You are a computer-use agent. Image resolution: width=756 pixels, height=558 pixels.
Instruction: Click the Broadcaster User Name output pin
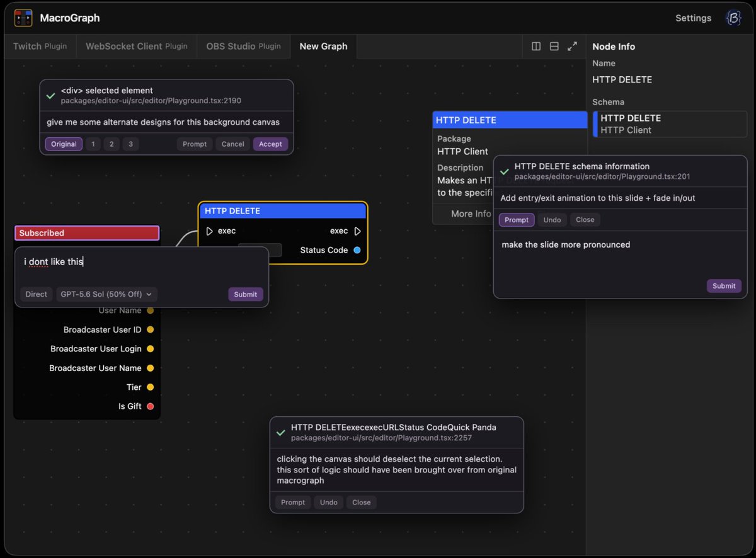150,368
